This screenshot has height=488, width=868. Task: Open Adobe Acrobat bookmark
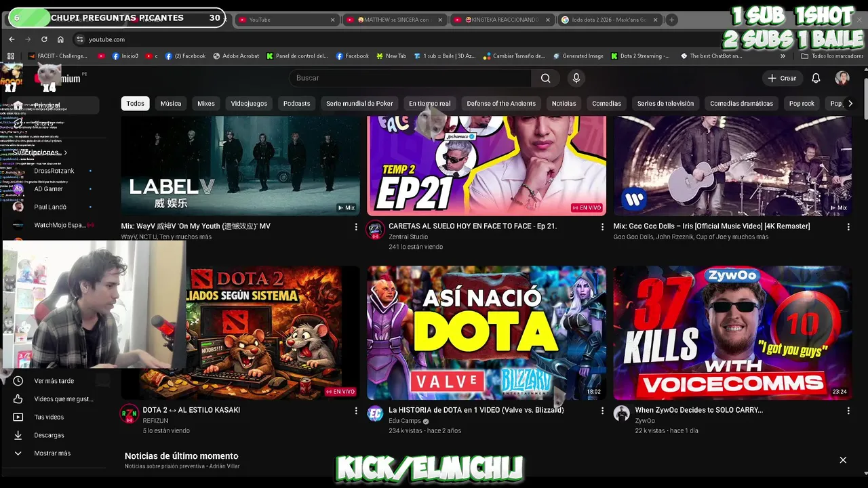click(236, 56)
